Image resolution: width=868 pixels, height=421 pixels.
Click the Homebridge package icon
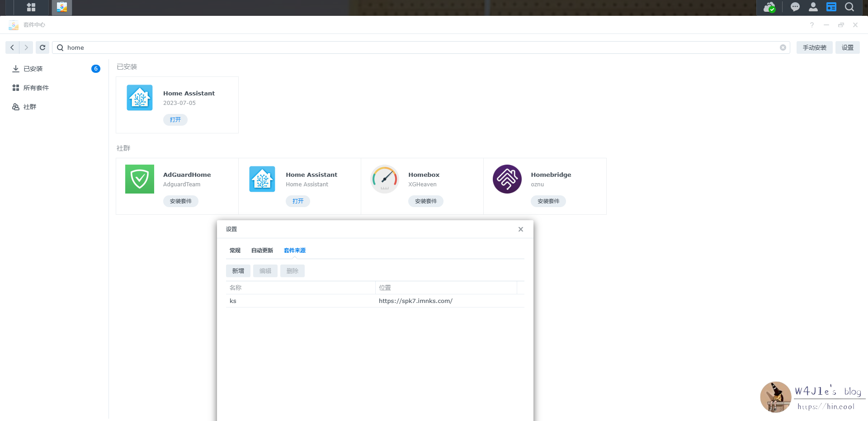coord(507,179)
